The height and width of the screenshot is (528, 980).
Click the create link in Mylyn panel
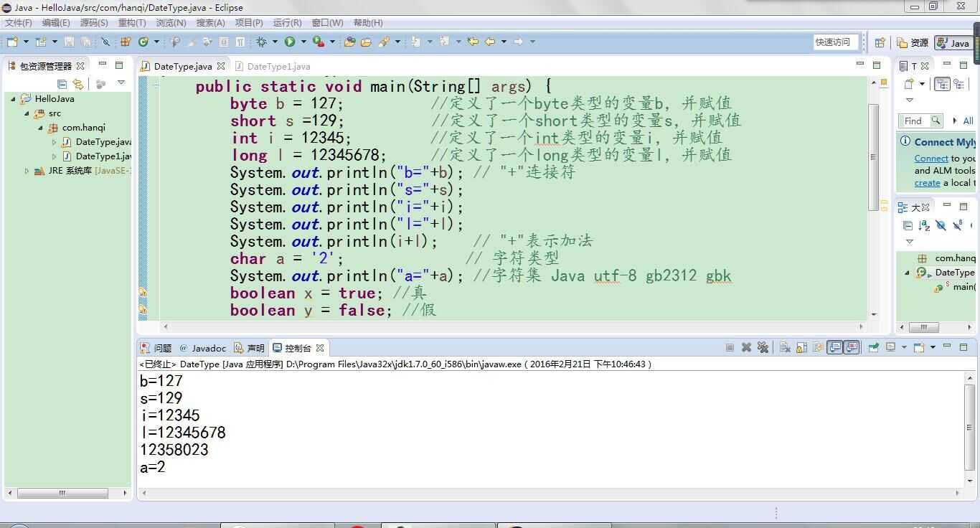tap(927, 183)
